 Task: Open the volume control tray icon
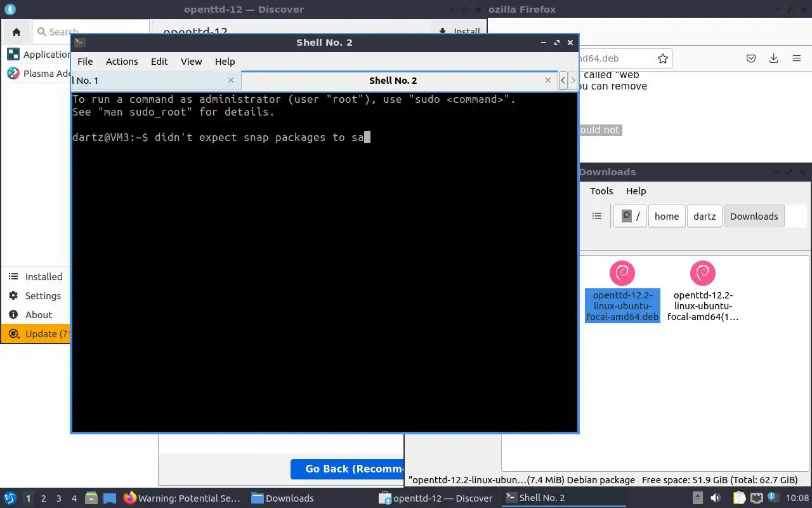coord(715,498)
